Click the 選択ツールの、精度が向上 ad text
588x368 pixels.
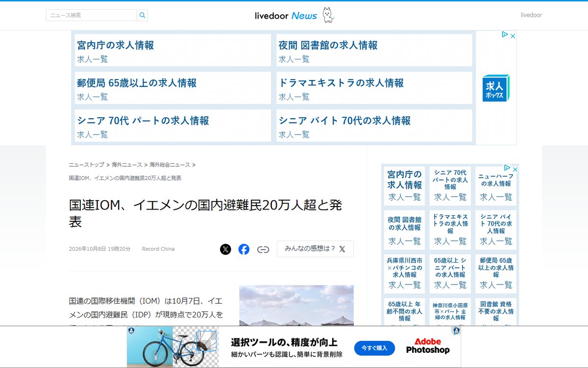[284, 342]
